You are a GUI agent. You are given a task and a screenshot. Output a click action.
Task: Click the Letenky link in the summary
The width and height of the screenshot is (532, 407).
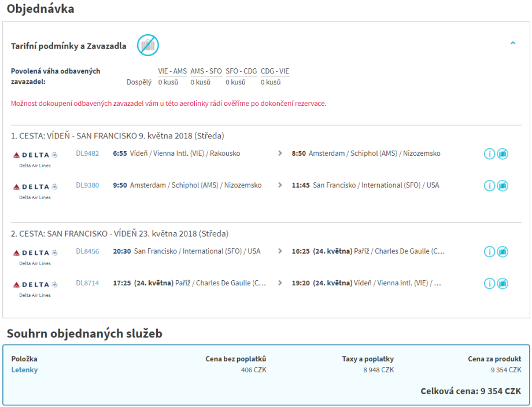click(24, 370)
